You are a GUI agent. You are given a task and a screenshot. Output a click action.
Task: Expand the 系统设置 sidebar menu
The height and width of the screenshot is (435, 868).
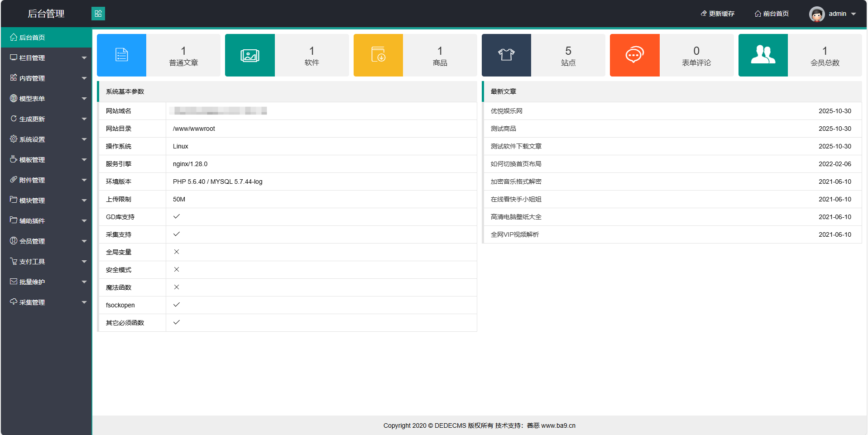click(46, 139)
